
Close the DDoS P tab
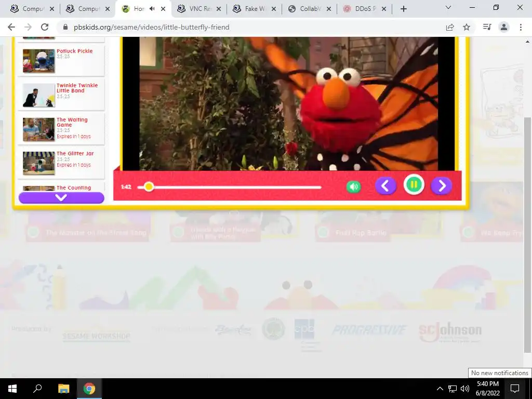384,9
